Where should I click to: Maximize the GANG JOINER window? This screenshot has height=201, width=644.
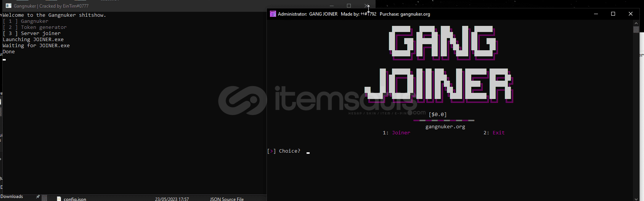(613, 14)
